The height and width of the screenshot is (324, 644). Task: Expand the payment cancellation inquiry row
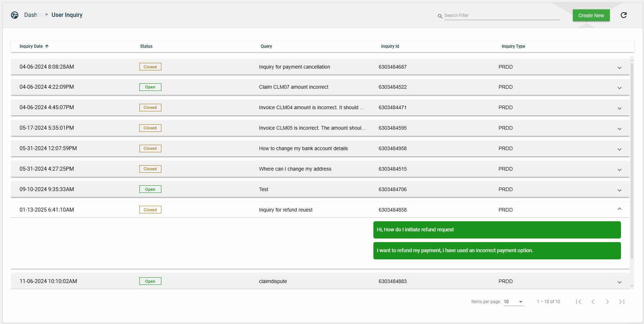point(619,68)
